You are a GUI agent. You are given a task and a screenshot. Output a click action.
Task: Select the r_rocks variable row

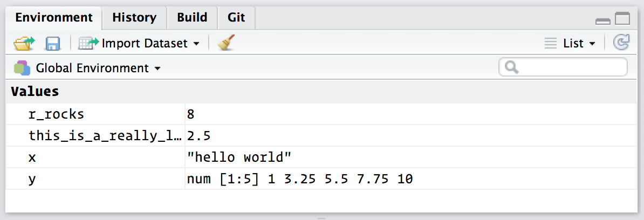point(57,114)
